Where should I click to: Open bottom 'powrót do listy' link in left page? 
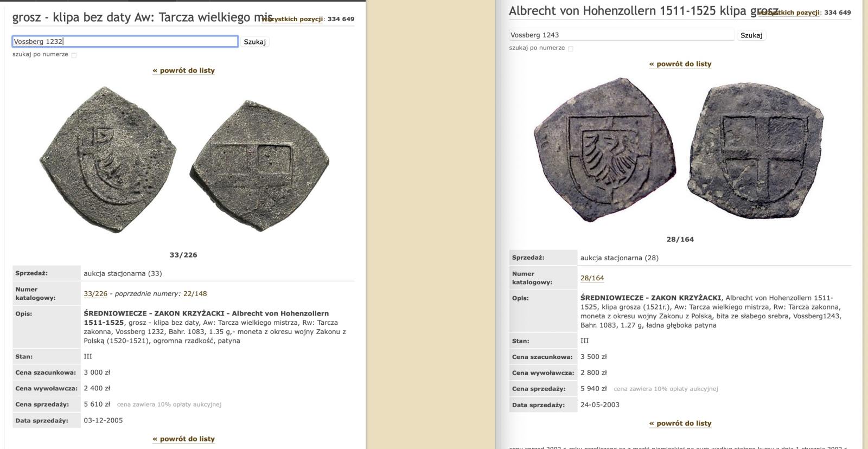click(x=184, y=439)
